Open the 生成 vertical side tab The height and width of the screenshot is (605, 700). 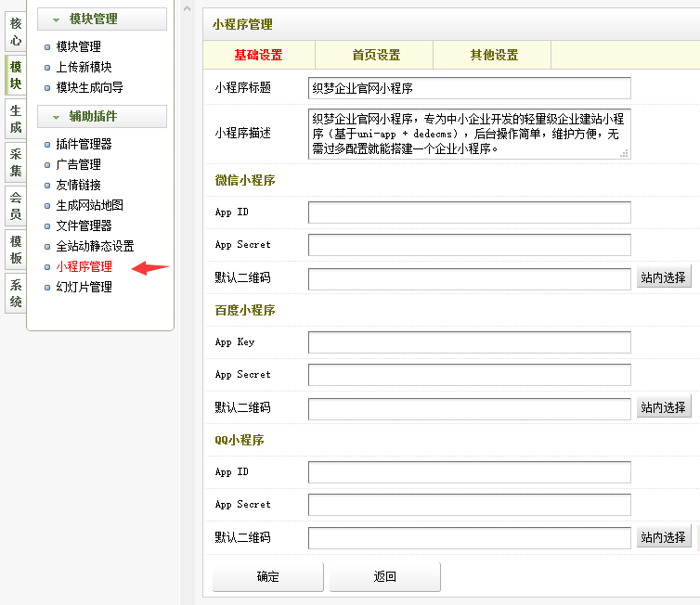click(x=16, y=120)
